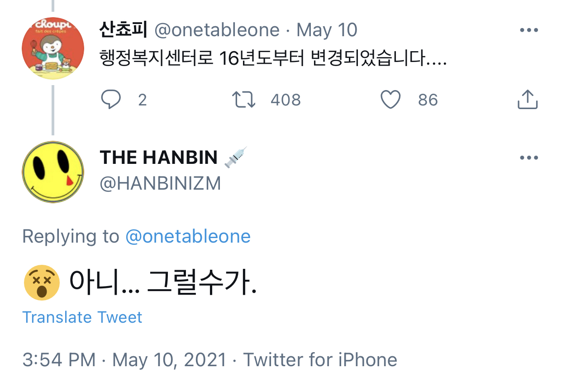Tap the share upload icon
Screen dimensions: 562x392
coord(527,100)
